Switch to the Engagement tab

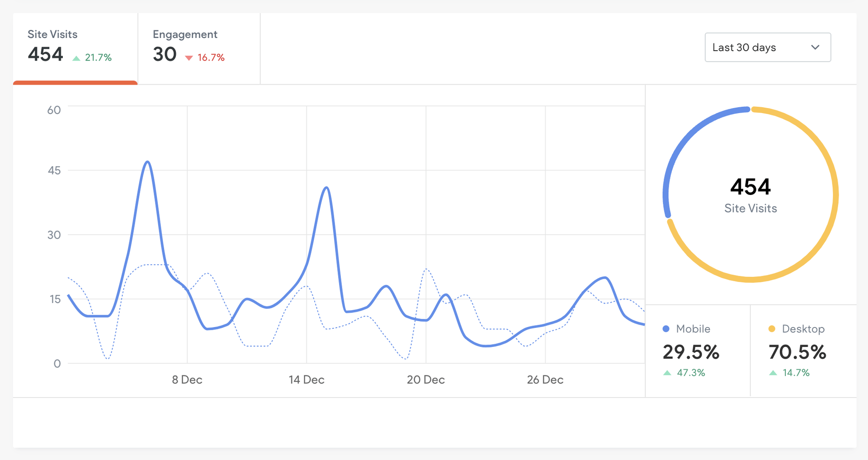[x=199, y=47]
